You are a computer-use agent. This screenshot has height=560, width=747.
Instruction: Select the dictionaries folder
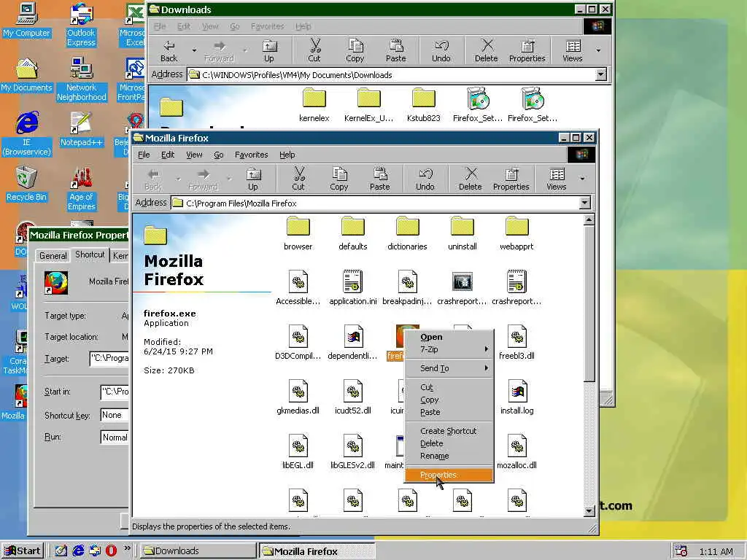coord(407,233)
